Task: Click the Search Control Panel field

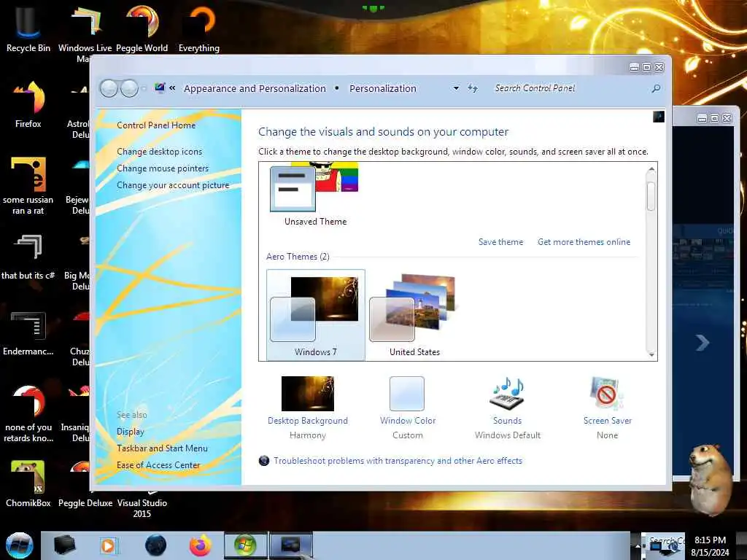Action: click(x=572, y=88)
